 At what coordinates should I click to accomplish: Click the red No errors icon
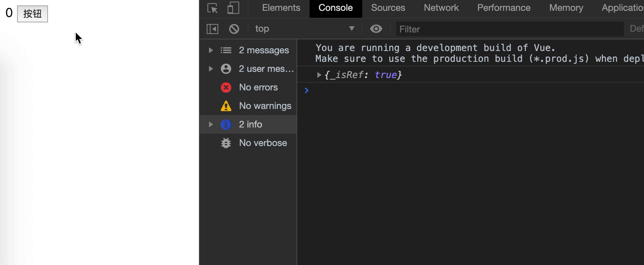click(226, 88)
